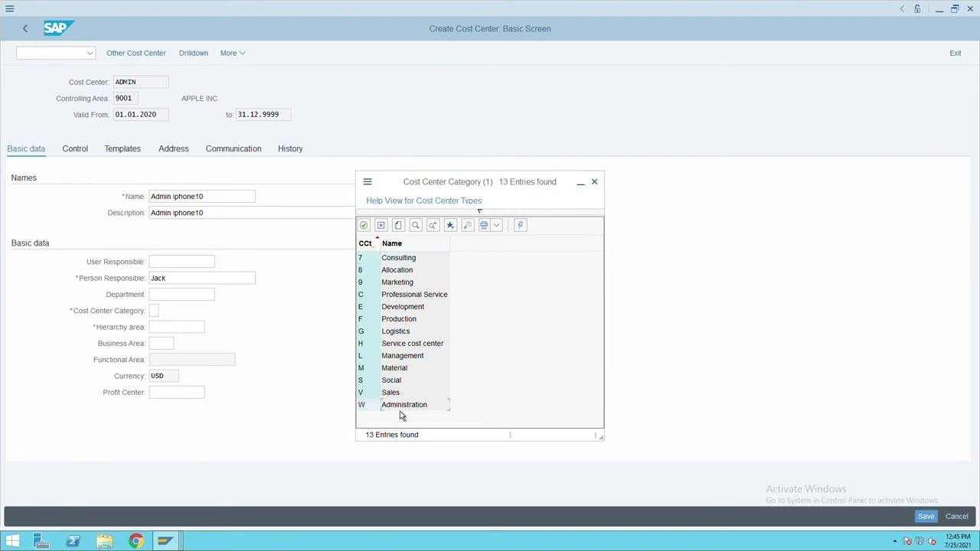Click the Cancel button in footer
This screenshot has height=551, width=980.
(957, 516)
